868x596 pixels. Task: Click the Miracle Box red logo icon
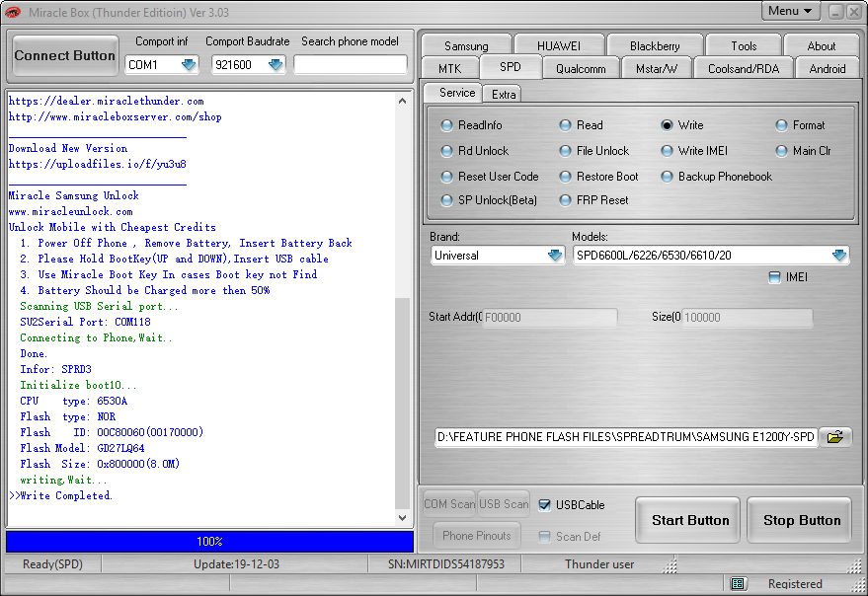12,12
